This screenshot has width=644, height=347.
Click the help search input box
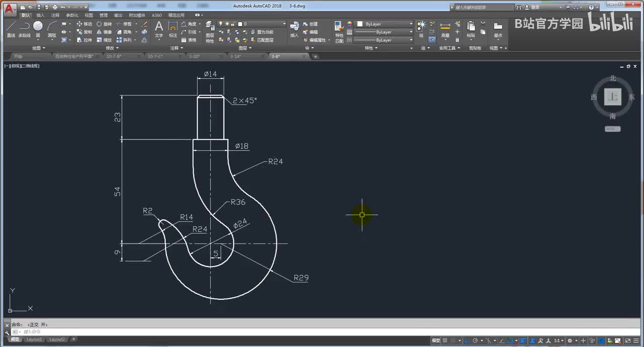coord(484,8)
